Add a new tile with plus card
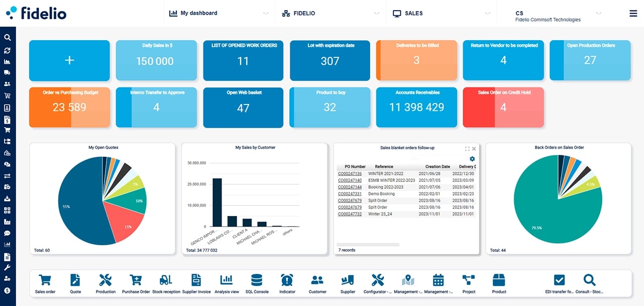Screen dimensions: 644x306 point(69,60)
